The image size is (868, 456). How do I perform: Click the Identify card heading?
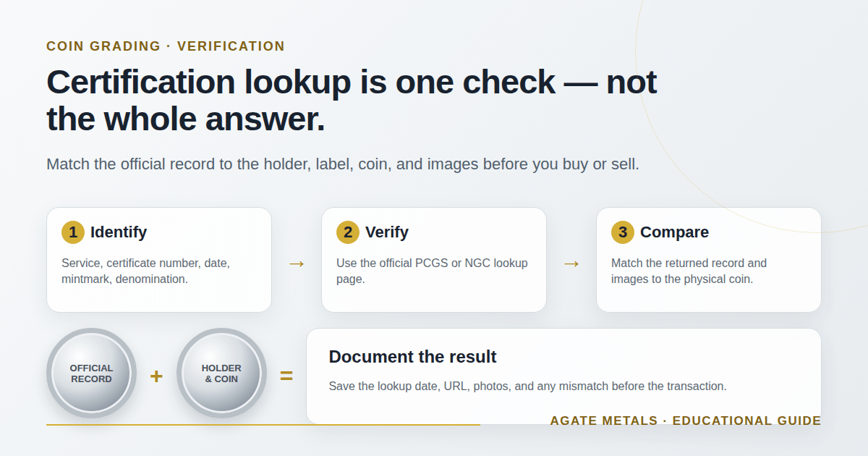click(119, 232)
